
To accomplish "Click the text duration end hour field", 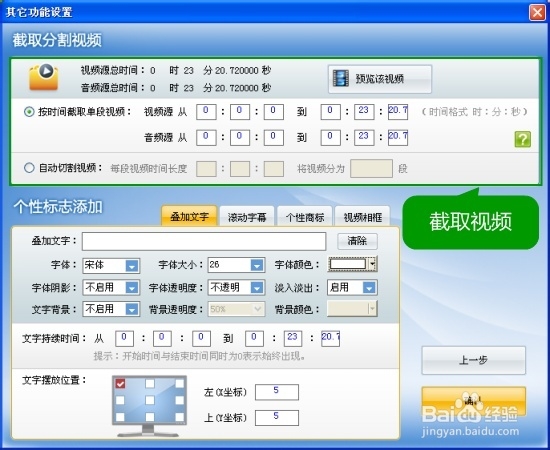I will tap(254, 339).
